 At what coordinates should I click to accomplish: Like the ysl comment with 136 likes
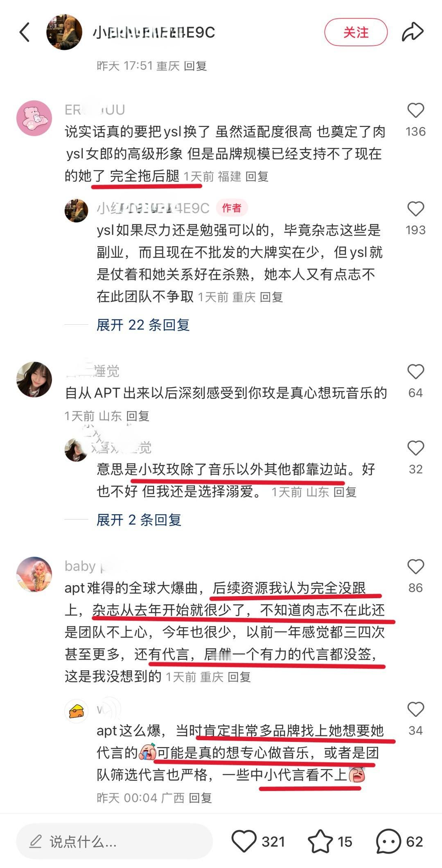(415, 111)
